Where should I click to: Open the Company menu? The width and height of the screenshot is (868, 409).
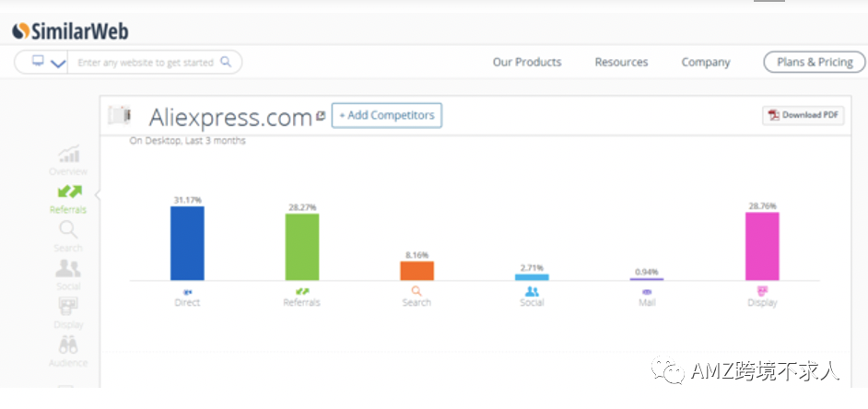click(706, 63)
